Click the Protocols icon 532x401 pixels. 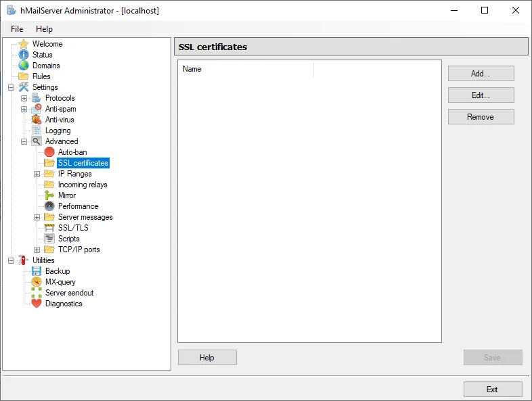[x=37, y=98]
